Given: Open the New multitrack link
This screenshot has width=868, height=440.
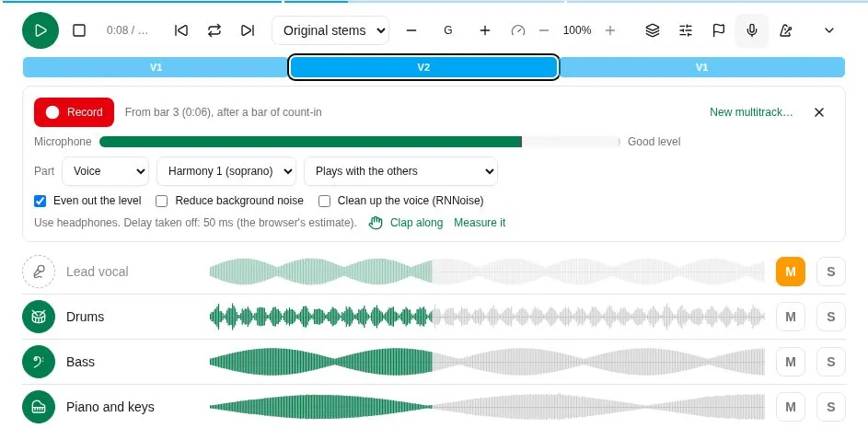Looking at the screenshot, I should pos(751,112).
